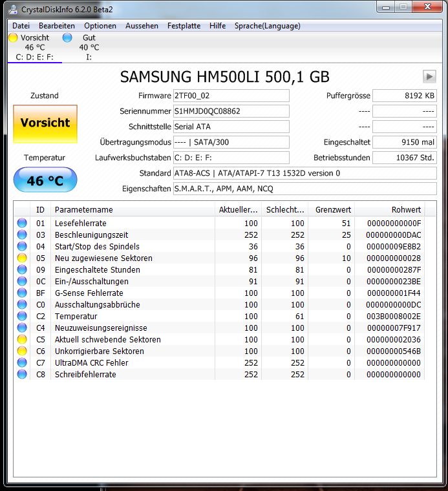448x491 pixels.
Task: Click blue status icon of Ein-/Ausschaltungen row
Action: [x=22, y=281]
